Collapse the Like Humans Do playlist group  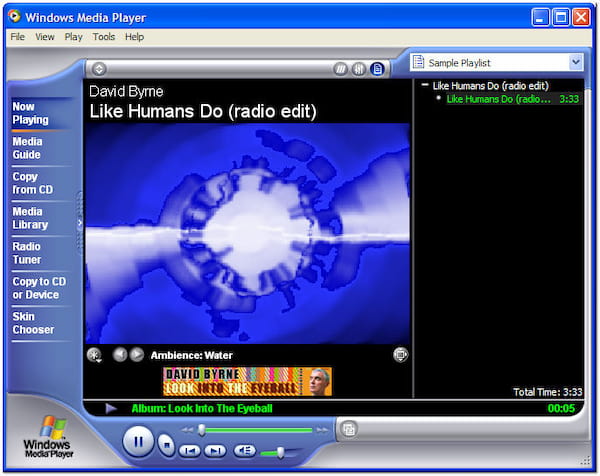pos(425,85)
